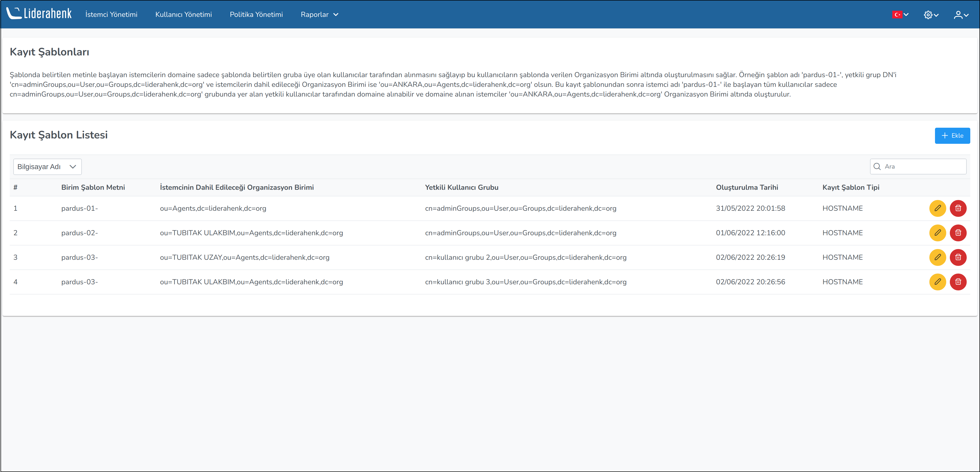The width and height of the screenshot is (980, 472).
Task: Delete the fourth template row
Action: point(958,282)
